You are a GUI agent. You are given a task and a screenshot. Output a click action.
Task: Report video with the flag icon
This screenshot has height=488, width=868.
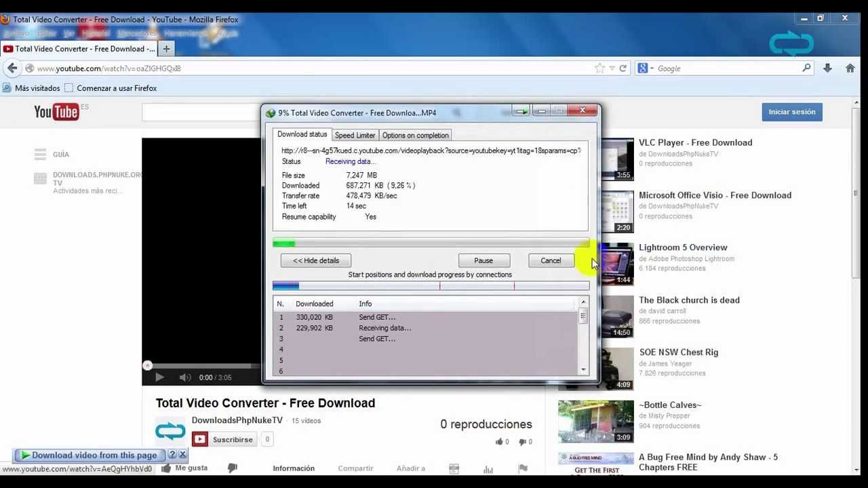pos(523,468)
